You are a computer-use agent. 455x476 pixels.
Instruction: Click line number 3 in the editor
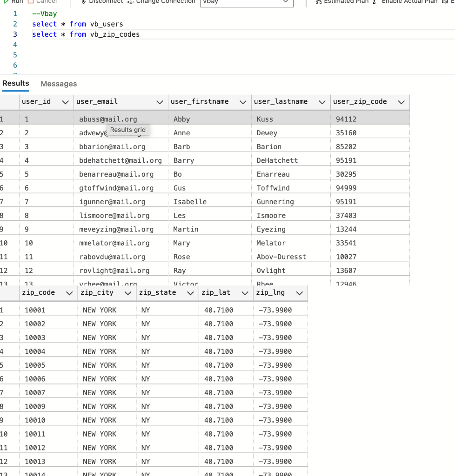click(14, 34)
